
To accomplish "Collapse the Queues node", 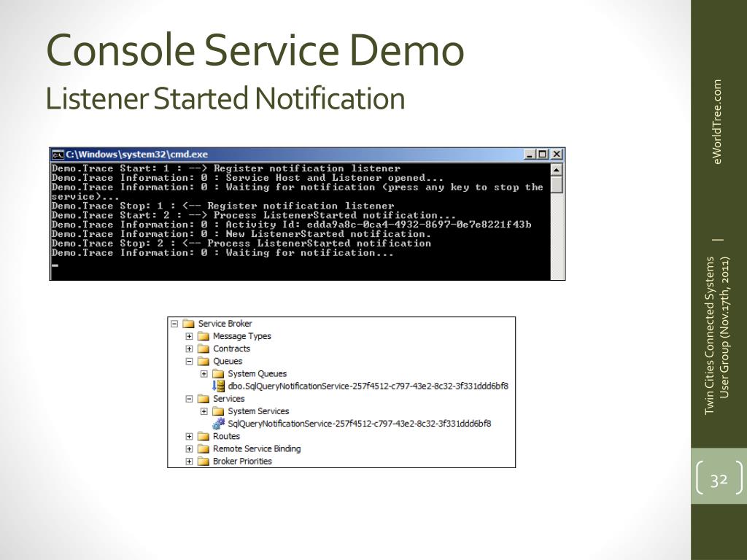I will coord(189,362).
